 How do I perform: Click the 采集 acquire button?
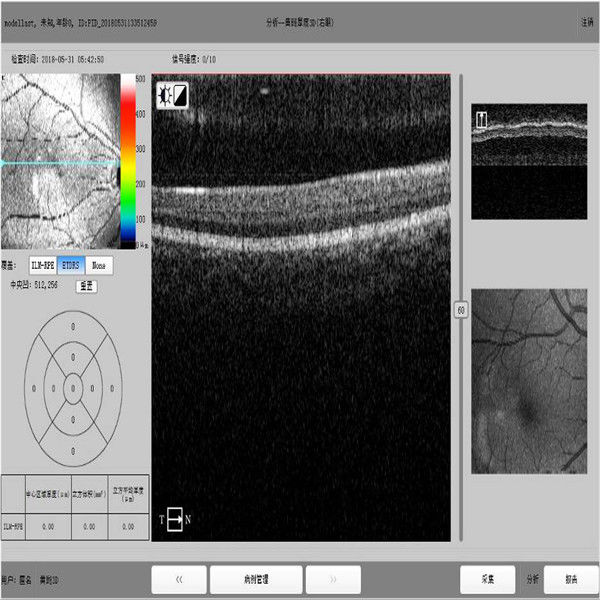[487, 579]
